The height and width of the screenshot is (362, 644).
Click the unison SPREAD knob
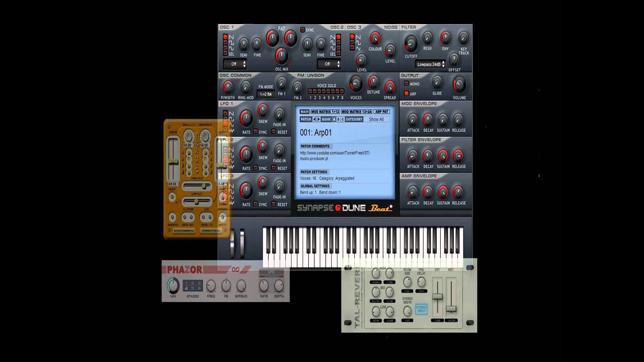(389, 87)
